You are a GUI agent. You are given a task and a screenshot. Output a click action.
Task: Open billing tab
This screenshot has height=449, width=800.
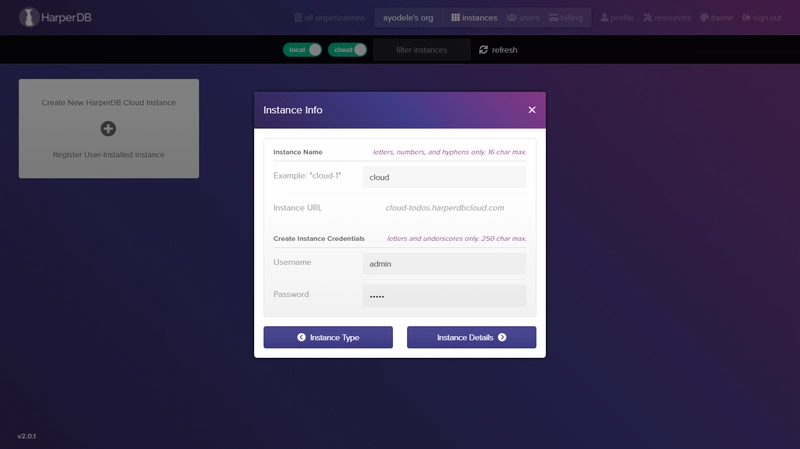pos(565,18)
